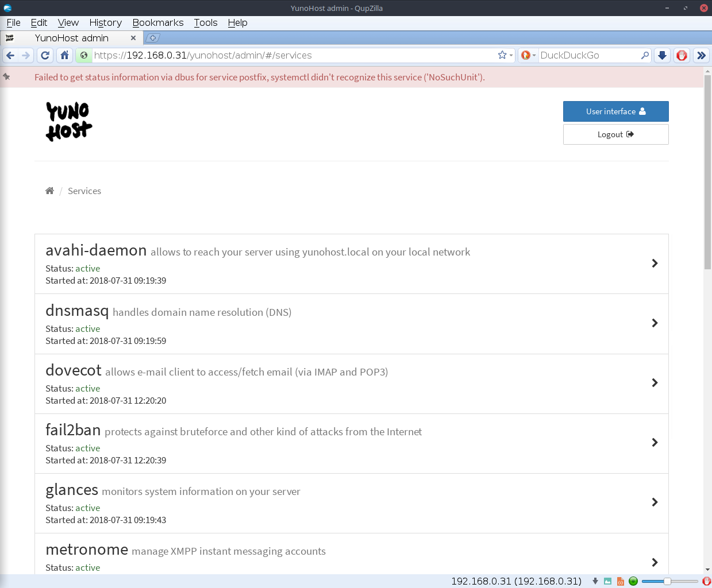The height and width of the screenshot is (588, 712).
Task: Click the postfix dbus error message text
Action: [260, 77]
